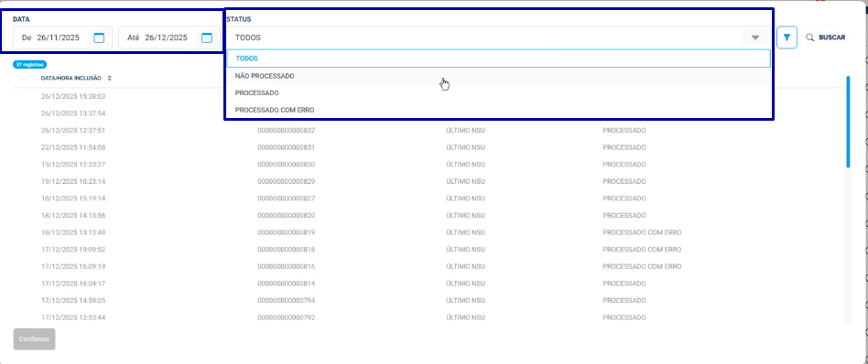
Task: Click the BUSCAR search button
Action: [825, 37]
